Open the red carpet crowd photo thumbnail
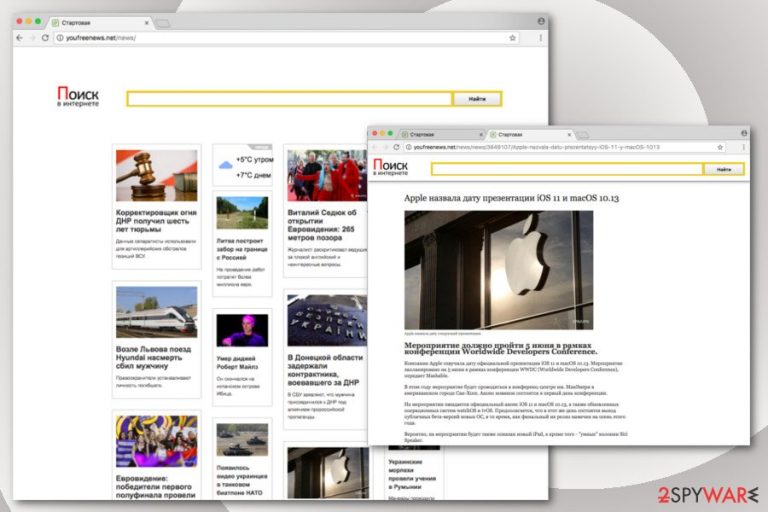 327,175
